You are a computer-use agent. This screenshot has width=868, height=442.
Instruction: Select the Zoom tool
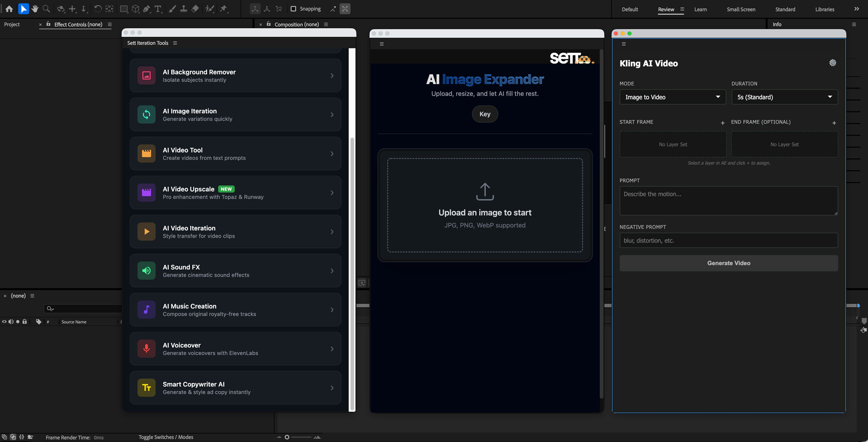coord(46,9)
